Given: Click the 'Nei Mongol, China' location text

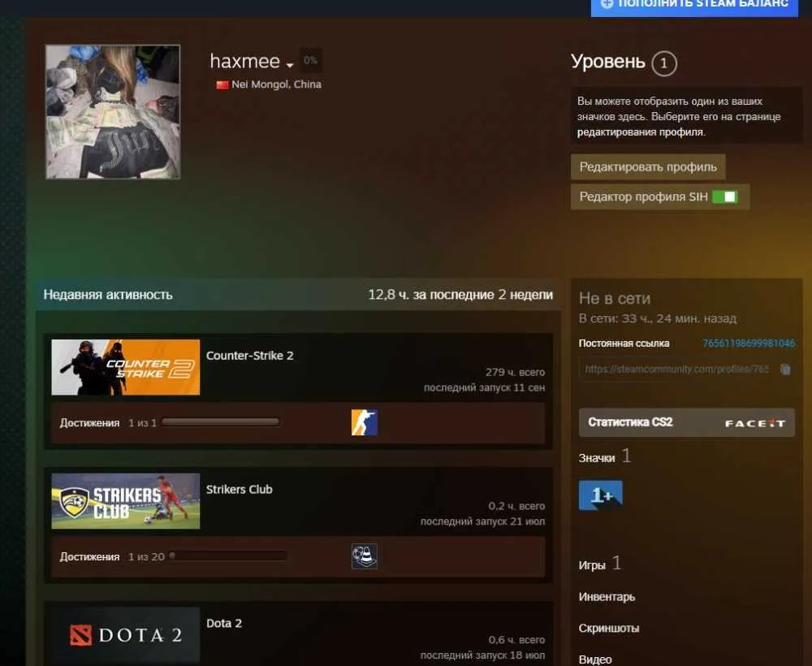Looking at the screenshot, I should (x=277, y=84).
